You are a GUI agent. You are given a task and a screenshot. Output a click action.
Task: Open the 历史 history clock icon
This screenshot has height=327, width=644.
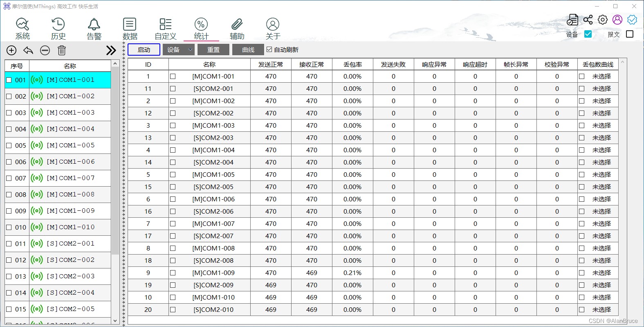[x=58, y=29]
